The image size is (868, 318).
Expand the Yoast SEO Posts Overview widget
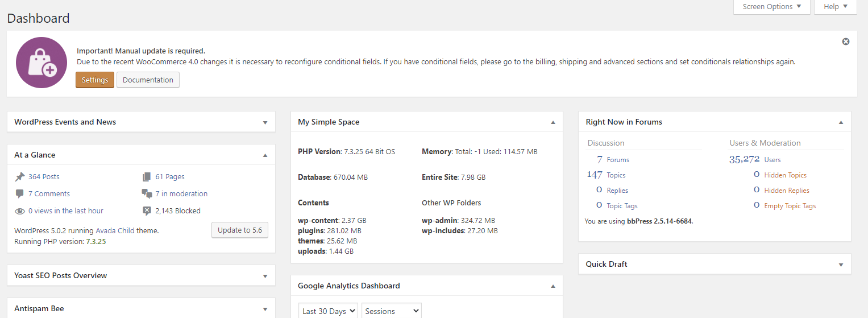265,276
